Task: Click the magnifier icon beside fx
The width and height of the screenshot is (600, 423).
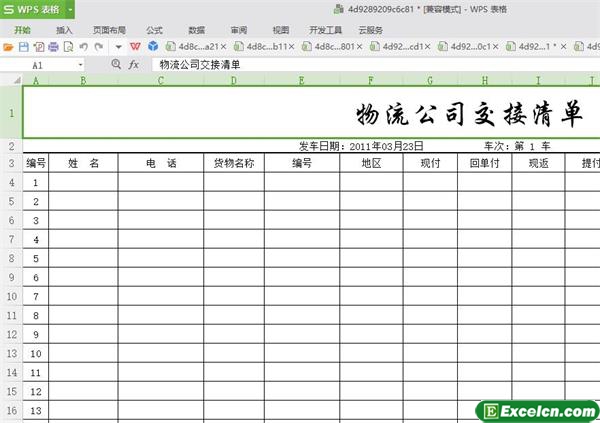Action: [x=116, y=64]
